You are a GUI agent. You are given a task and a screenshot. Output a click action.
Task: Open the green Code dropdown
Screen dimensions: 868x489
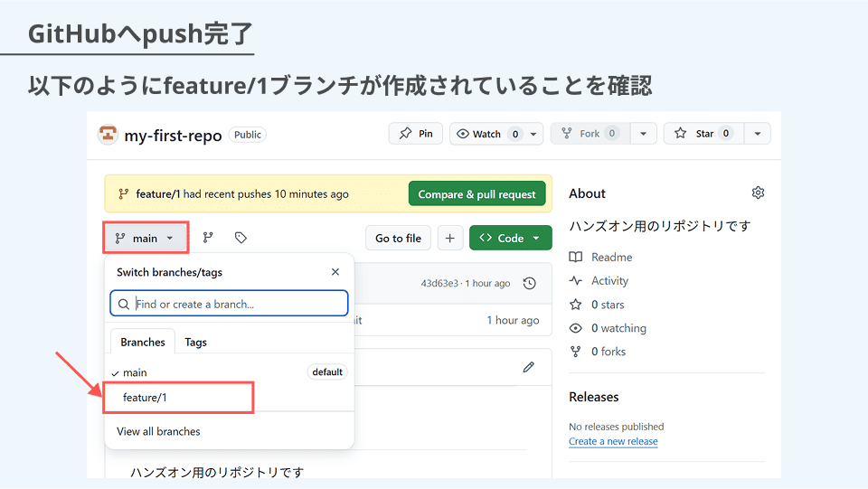[x=510, y=238]
